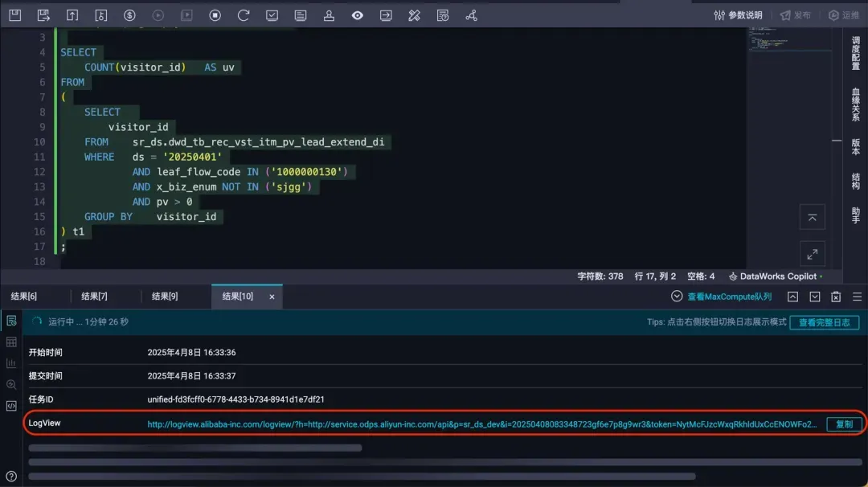Open the lineage graph toolbar icon
The width and height of the screenshot is (868, 487).
(x=471, y=15)
